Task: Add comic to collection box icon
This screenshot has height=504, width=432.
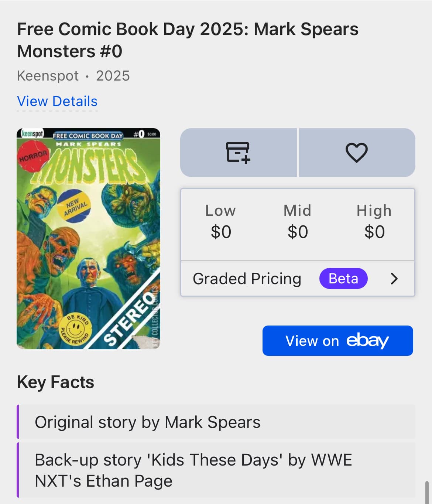Action: [x=238, y=152]
